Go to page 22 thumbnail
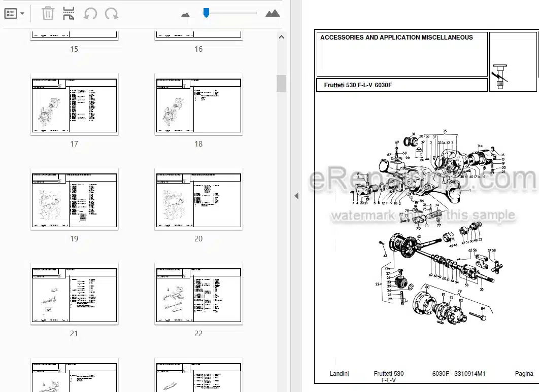 click(198, 294)
